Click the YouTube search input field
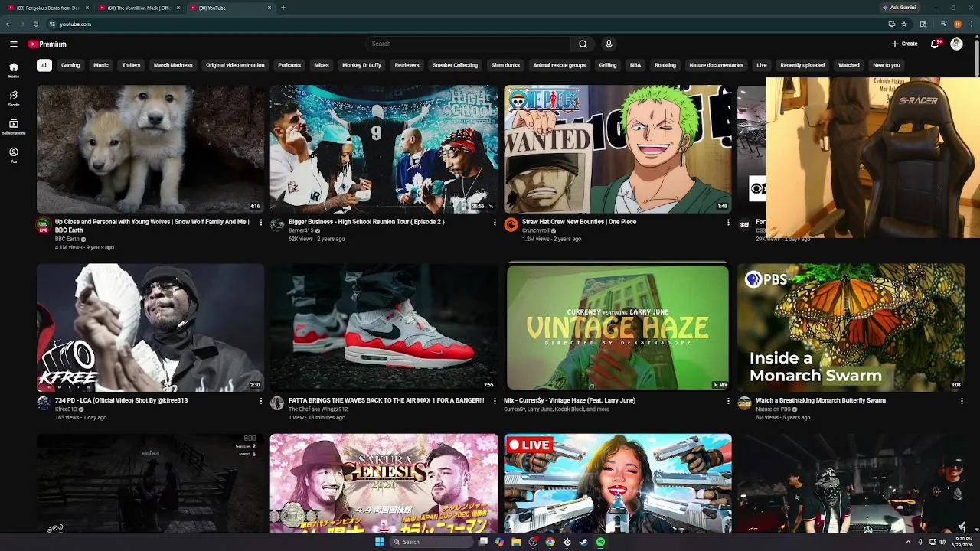 click(x=468, y=44)
